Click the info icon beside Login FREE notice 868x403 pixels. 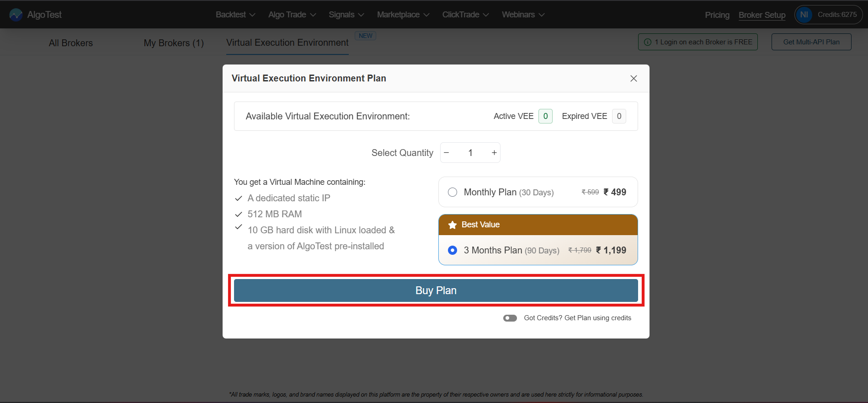[648, 42]
